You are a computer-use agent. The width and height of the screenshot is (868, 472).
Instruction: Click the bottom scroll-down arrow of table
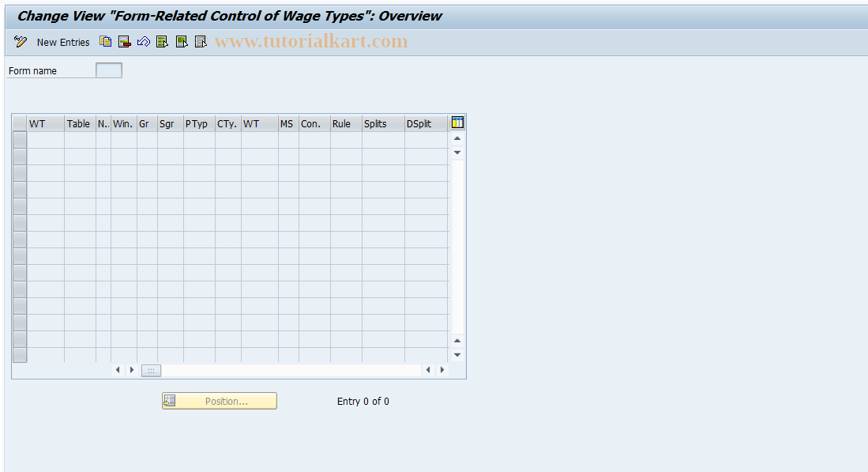click(457, 354)
